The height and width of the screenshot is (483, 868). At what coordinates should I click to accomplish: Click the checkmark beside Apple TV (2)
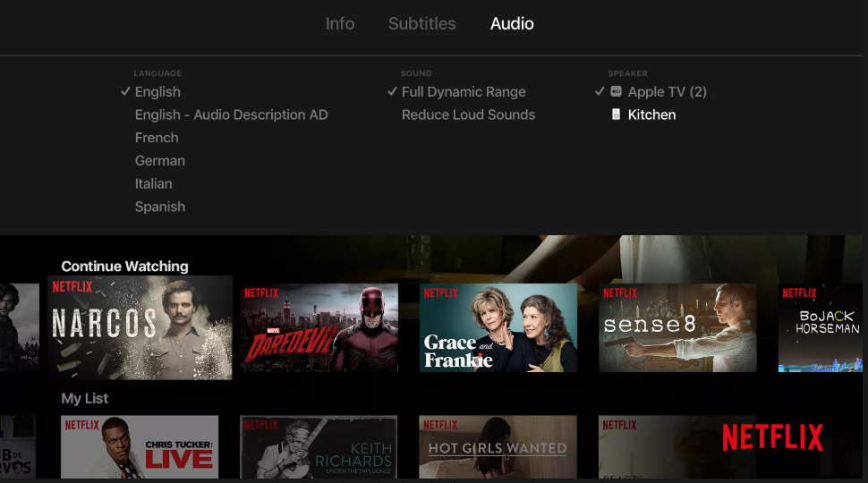[600, 91]
